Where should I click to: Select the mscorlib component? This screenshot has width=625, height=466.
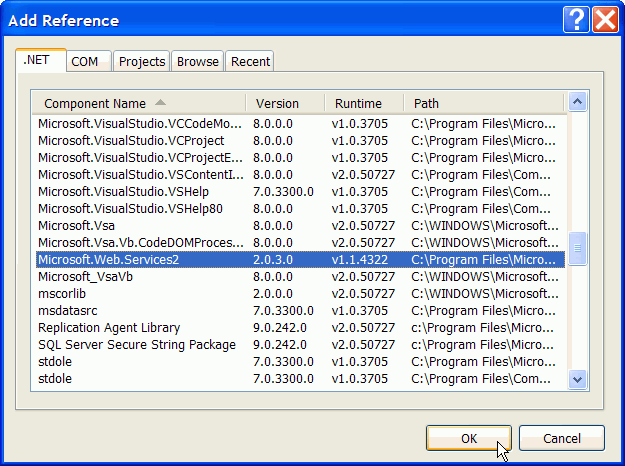(x=300, y=294)
